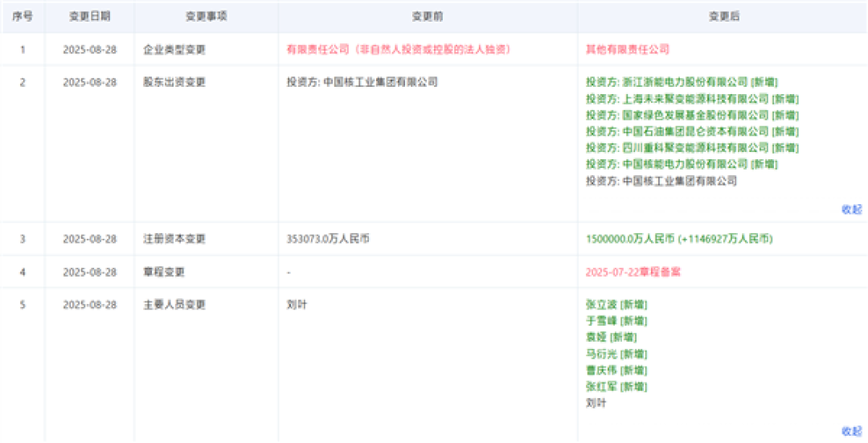Collapse the key personnel list via 收起
The height and width of the screenshot is (443, 868).
[851, 431]
